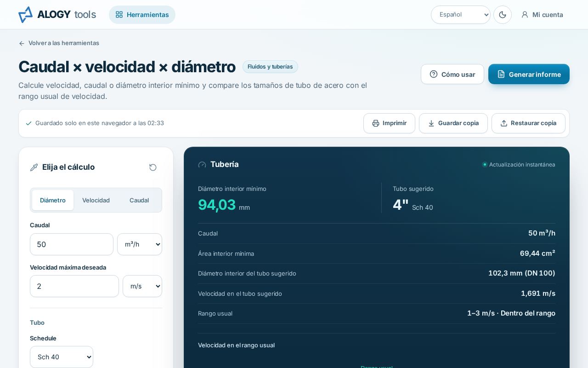Open the m³/h unit dropdown
This screenshot has width=588, height=368.
[x=140, y=244]
